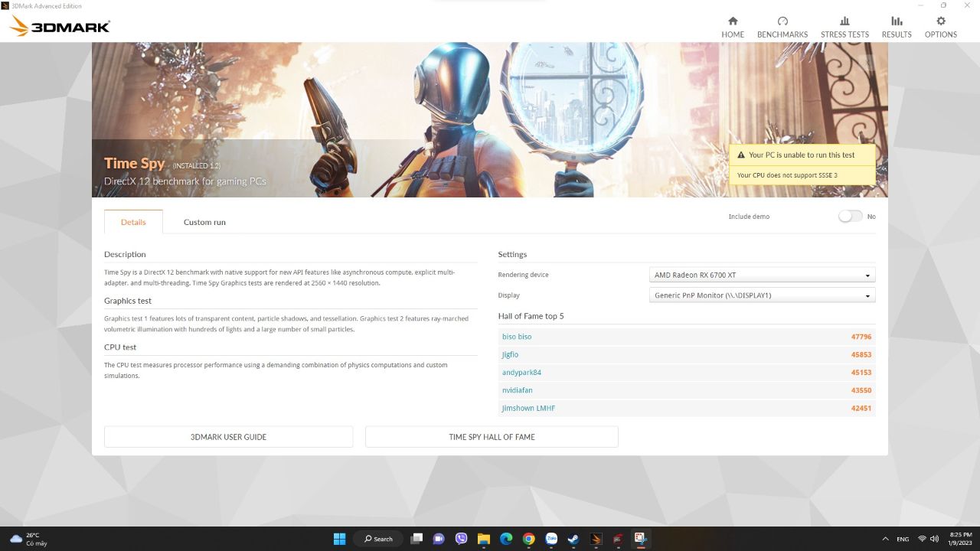Open the Teams chat taskbar icon

point(439,539)
